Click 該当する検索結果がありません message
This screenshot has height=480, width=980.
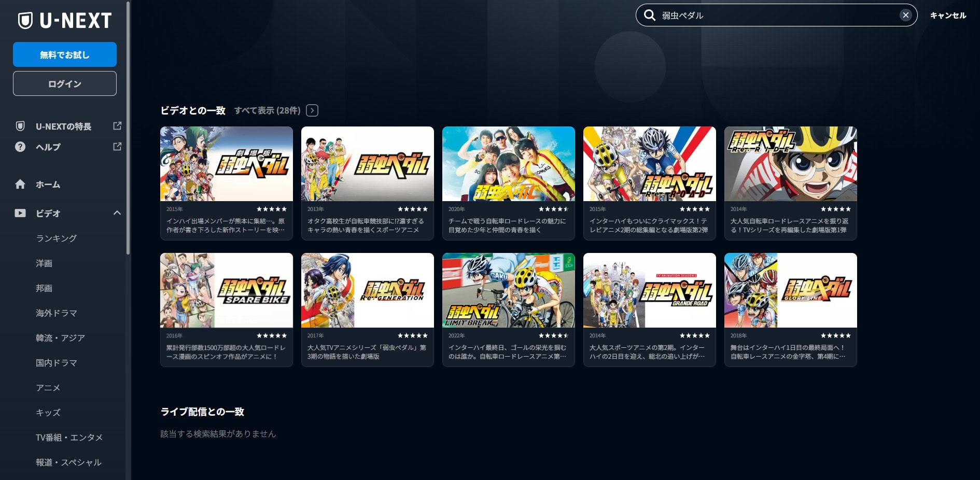(218, 434)
